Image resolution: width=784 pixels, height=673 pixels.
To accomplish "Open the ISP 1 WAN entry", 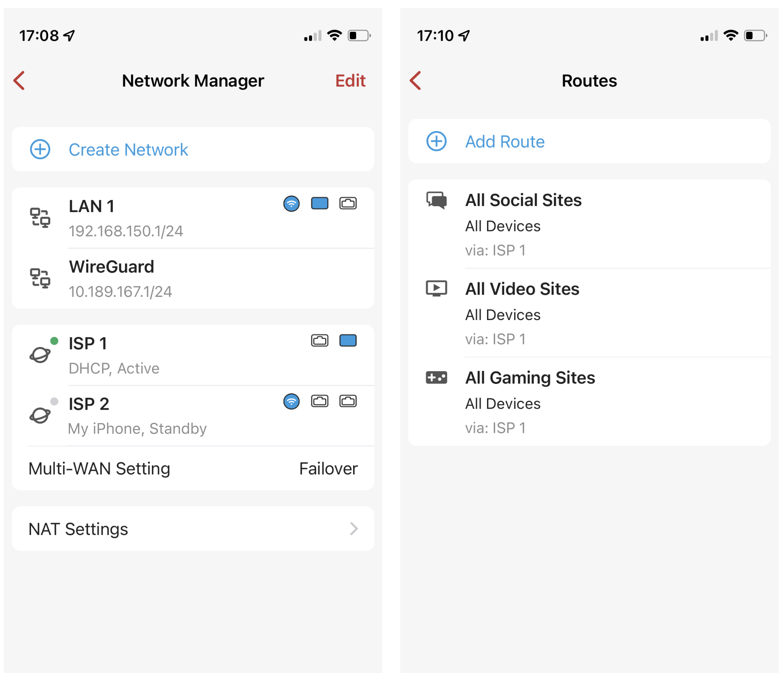I will (x=193, y=356).
